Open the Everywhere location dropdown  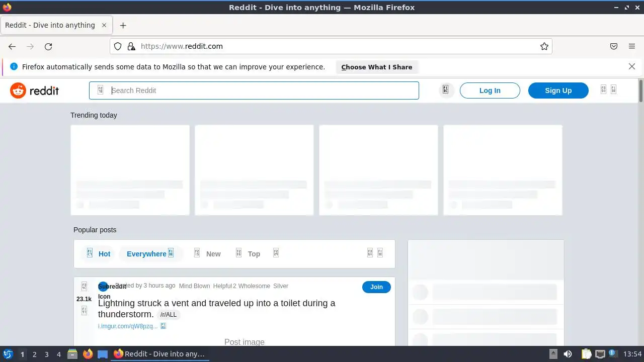[x=151, y=254]
